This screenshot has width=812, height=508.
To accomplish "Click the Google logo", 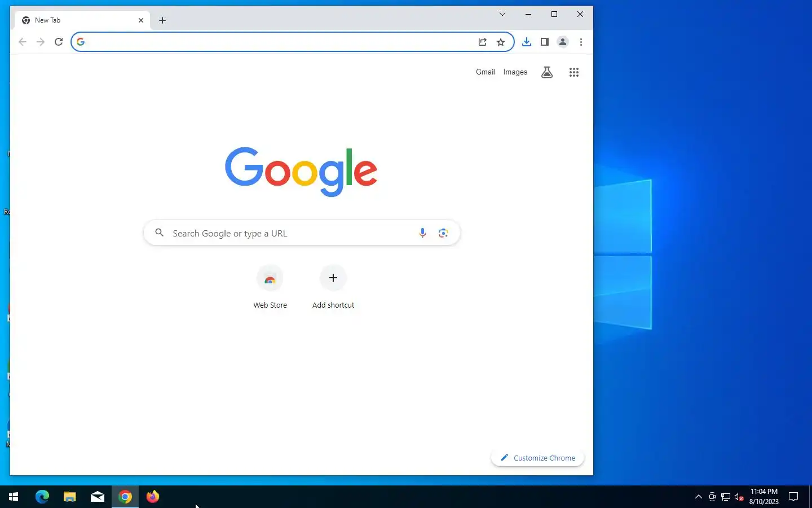I will (301, 171).
